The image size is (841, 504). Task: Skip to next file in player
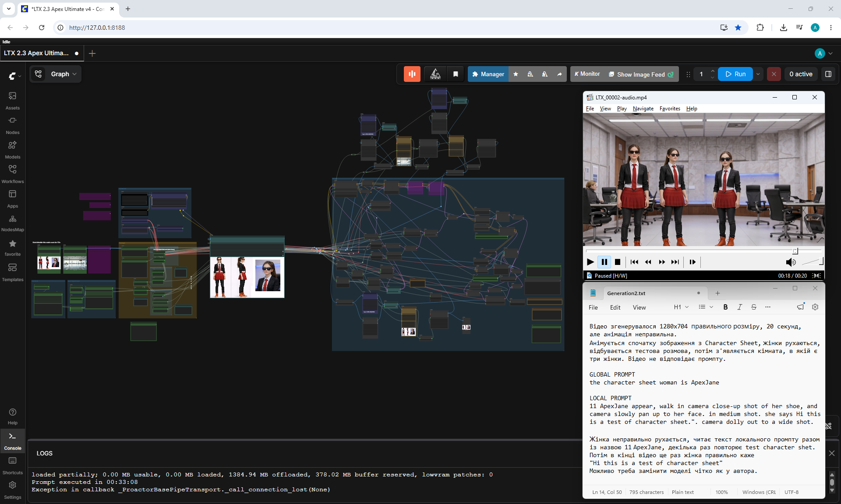[x=675, y=262]
